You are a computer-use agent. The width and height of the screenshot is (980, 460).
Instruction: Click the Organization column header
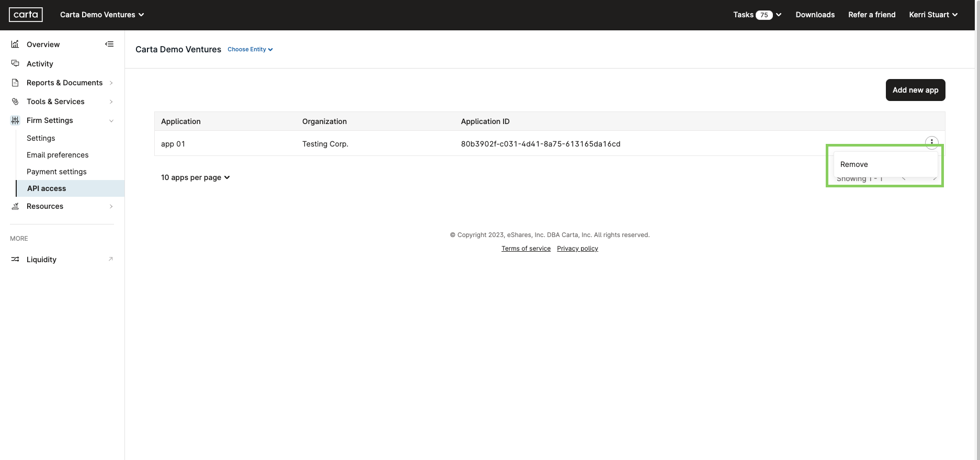(324, 121)
